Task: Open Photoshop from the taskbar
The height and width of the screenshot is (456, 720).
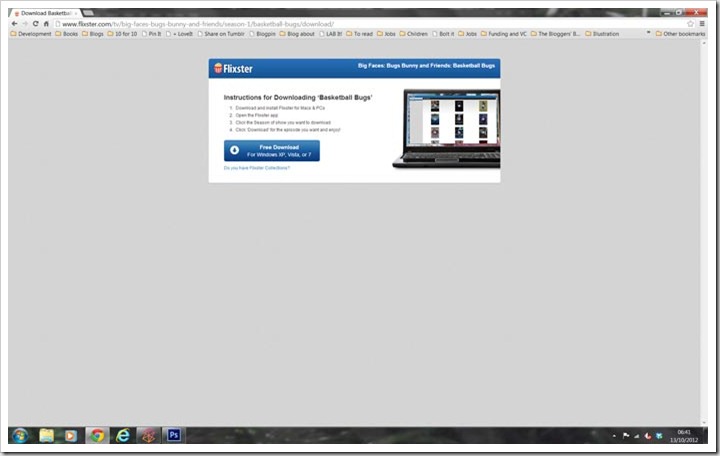Action: coord(174,435)
